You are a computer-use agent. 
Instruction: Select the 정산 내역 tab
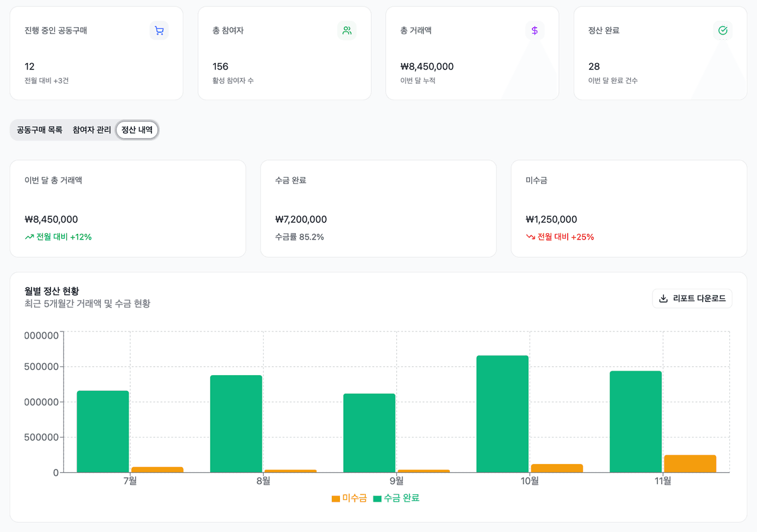pos(136,130)
